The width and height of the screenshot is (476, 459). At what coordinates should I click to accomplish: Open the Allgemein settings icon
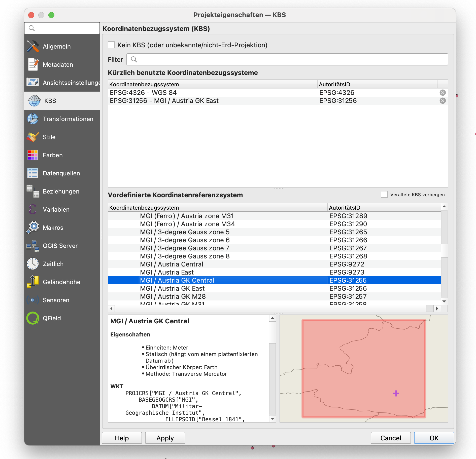coord(33,46)
